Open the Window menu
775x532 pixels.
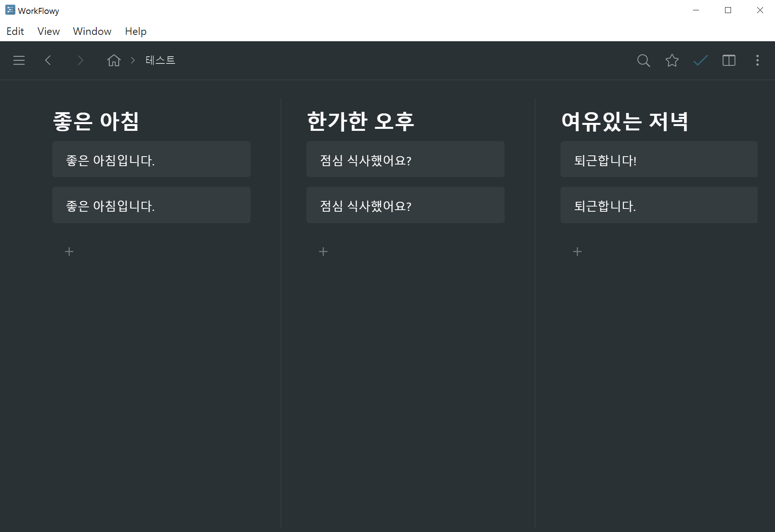tap(92, 31)
